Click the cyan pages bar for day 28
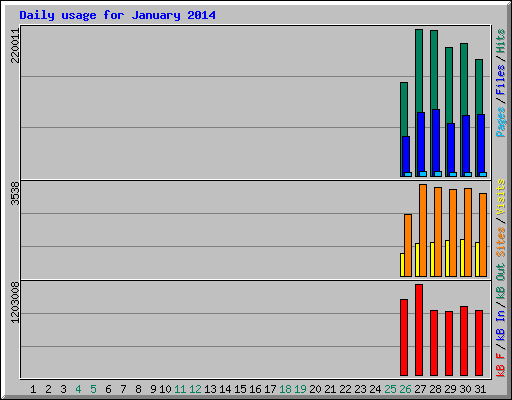The width and height of the screenshot is (512, 400). [x=438, y=174]
